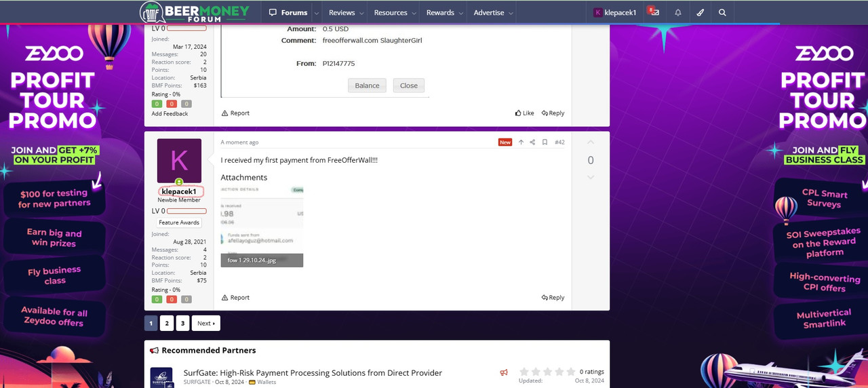Image resolution: width=868 pixels, height=388 pixels.
Task: Open the alerts bell in the navbar
Action: pyautogui.click(x=677, y=12)
